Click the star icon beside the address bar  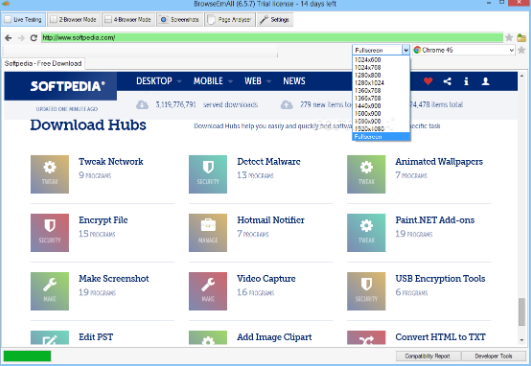coord(509,38)
